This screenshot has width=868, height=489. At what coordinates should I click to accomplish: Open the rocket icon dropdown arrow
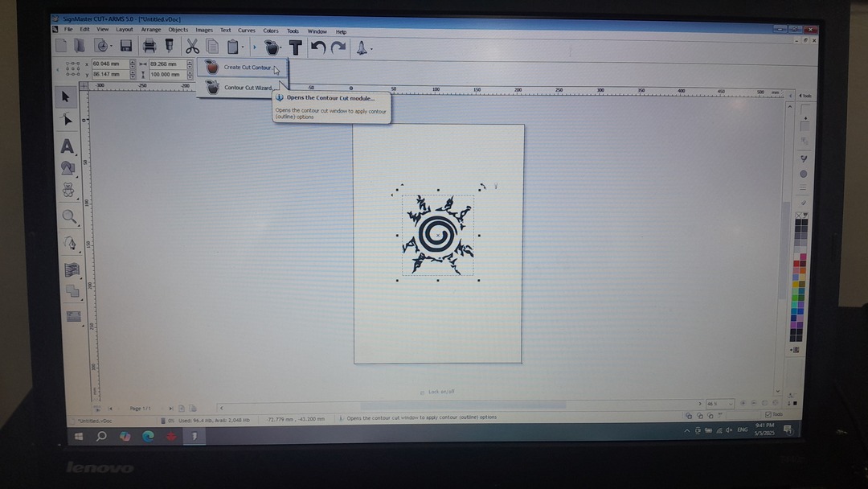371,49
